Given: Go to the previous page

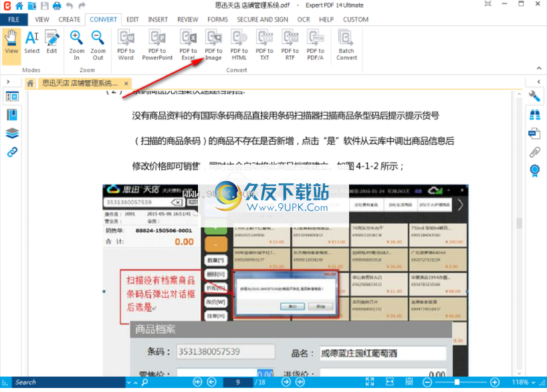Looking at the screenshot, I should point(212,382).
